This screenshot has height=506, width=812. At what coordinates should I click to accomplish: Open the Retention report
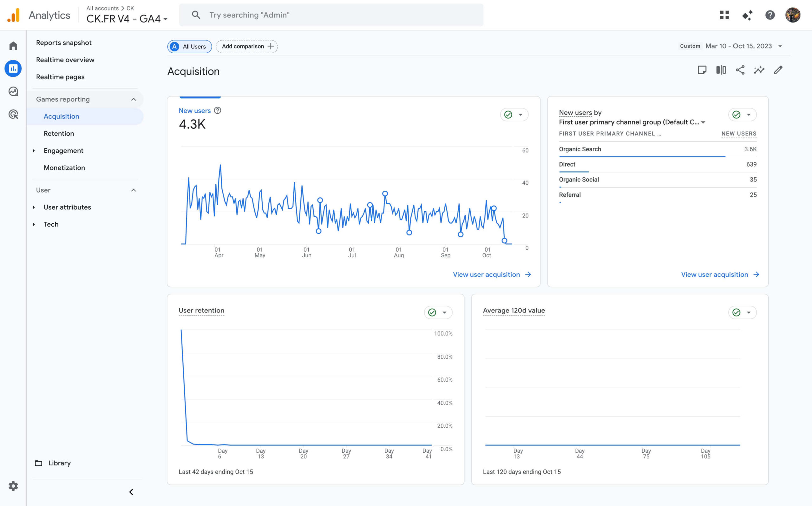59,134
